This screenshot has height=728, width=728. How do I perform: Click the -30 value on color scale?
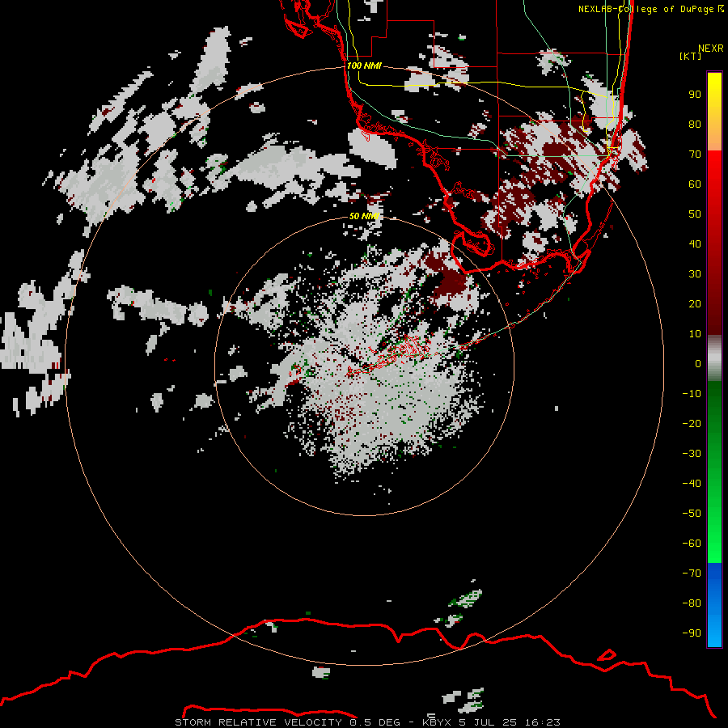[x=692, y=454]
